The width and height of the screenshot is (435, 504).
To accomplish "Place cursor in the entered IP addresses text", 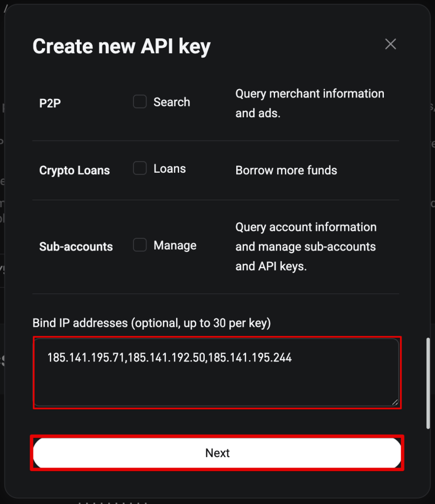I will pyautogui.click(x=169, y=358).
